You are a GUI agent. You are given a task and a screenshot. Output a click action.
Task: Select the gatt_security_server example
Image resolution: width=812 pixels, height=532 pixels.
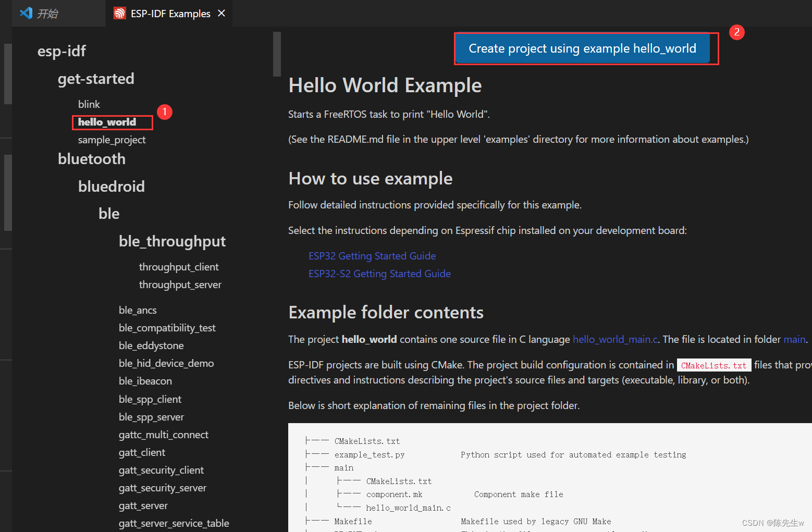[x=163, y=488]
